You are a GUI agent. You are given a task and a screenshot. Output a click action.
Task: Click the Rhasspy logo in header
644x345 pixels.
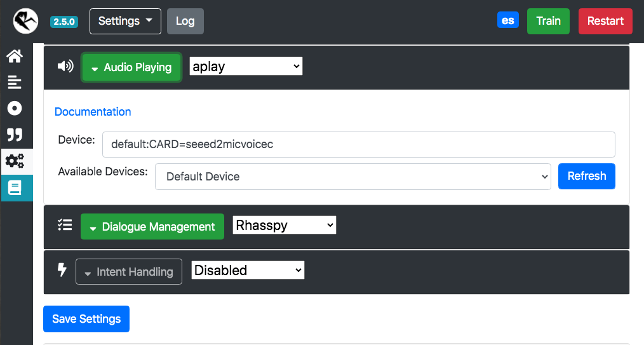(x=25, y=21)
